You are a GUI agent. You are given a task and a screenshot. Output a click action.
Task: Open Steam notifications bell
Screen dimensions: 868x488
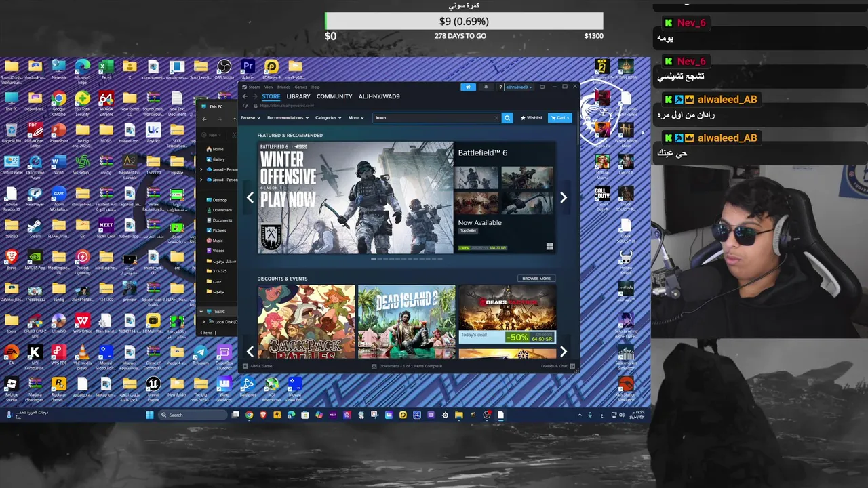(x=486, y=87)
